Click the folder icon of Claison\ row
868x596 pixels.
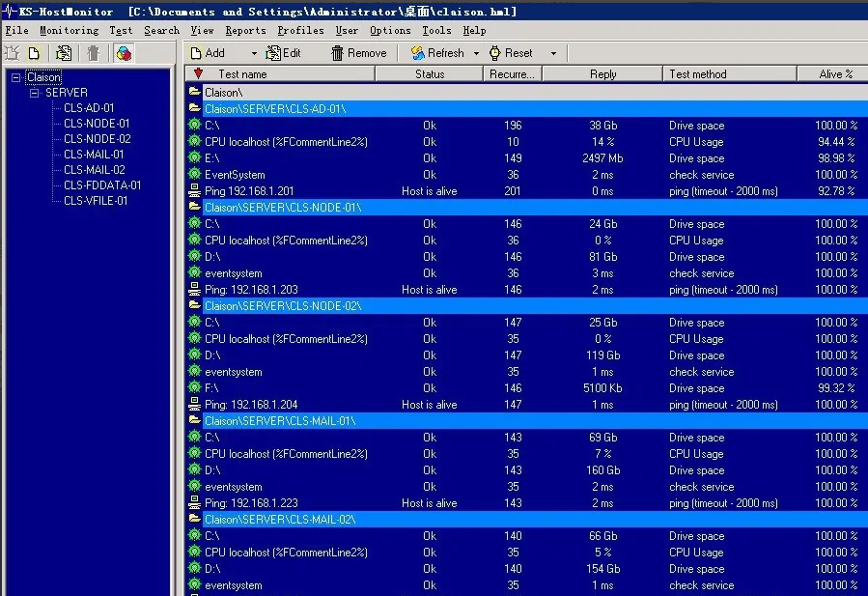click(194, 92)
